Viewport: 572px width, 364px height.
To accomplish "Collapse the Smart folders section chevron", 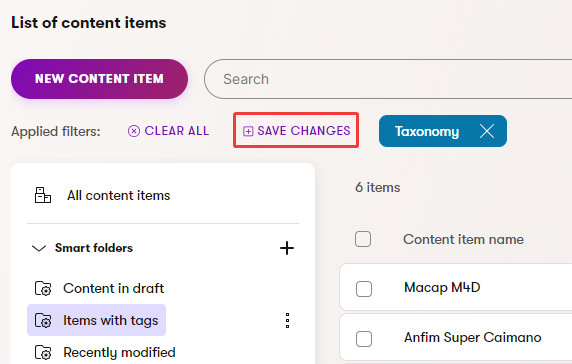I will (x=39, y=248).
